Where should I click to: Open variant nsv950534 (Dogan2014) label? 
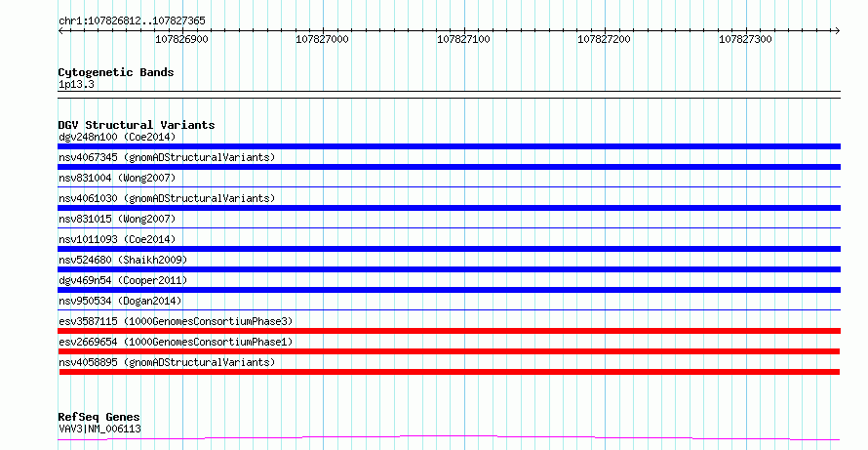[120, 301]
